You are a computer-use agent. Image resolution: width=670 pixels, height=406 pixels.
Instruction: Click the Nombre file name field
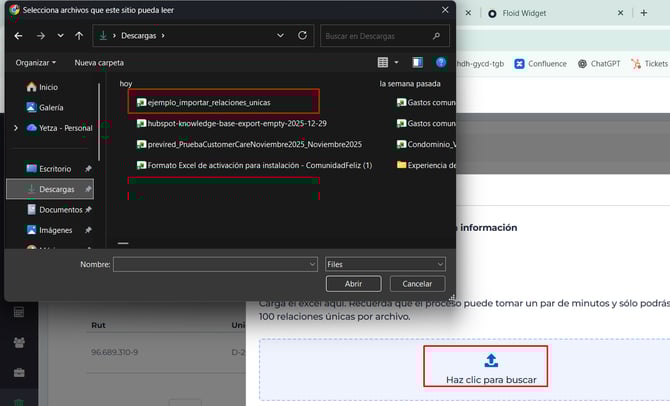214,264
